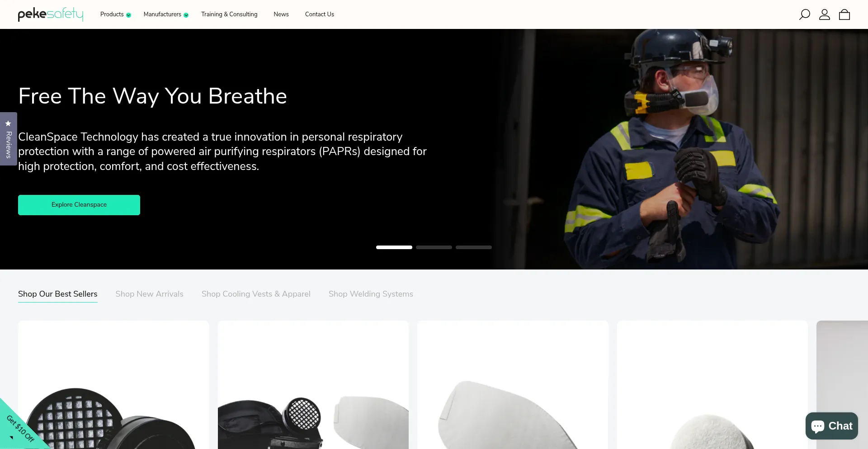Click the Explore Cleanspace button

(79, 205)
